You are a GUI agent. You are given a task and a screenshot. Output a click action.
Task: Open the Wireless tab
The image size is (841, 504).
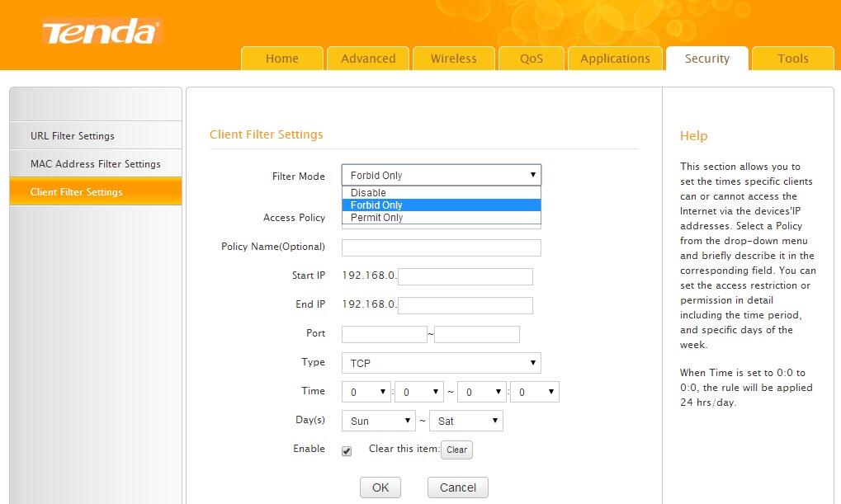pos(454,59)
